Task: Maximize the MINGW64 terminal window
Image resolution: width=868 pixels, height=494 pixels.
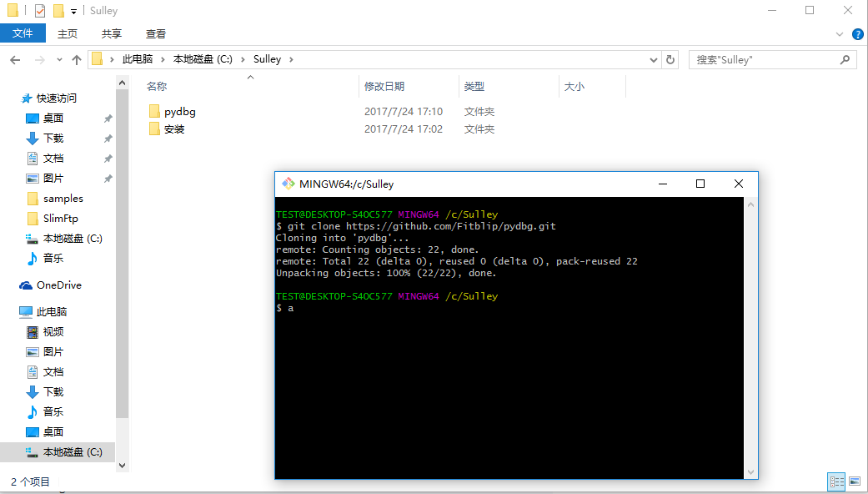Action: click(x=700, y=184)
